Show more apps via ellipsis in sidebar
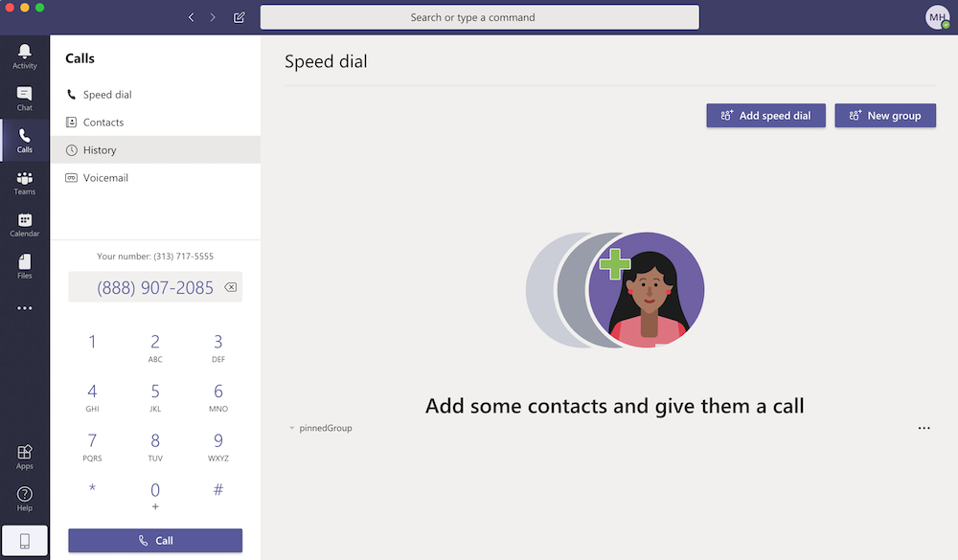The width and height of the screenshot is (958, 560). click(25, 308)
